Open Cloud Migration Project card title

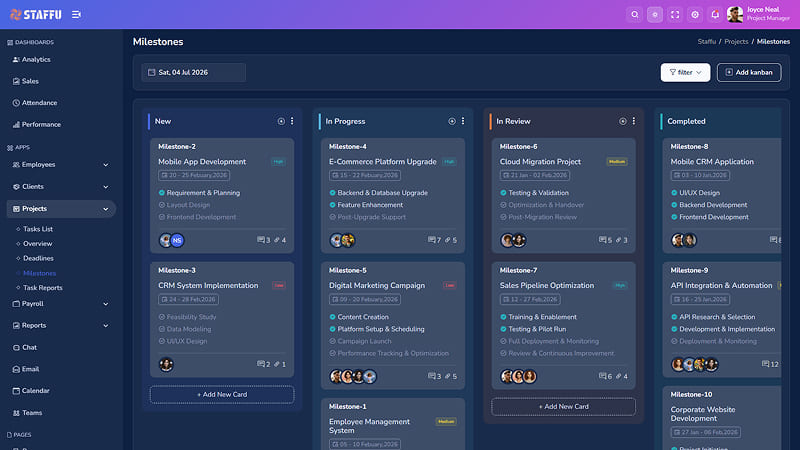pos(540,162)
